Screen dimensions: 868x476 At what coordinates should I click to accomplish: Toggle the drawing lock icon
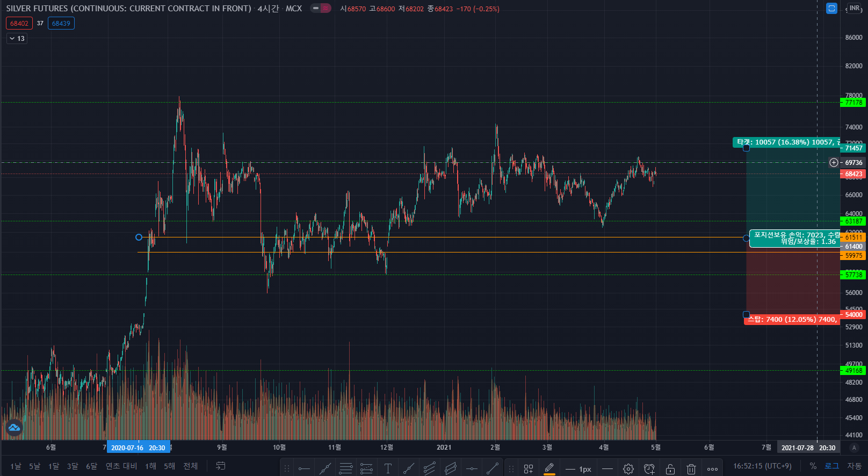(670, 469)
